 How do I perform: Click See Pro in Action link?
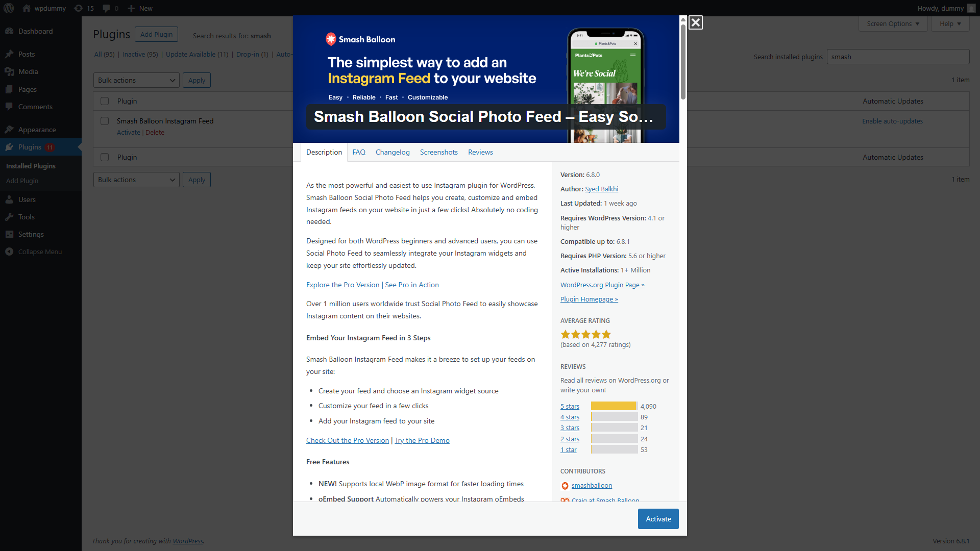412,285
